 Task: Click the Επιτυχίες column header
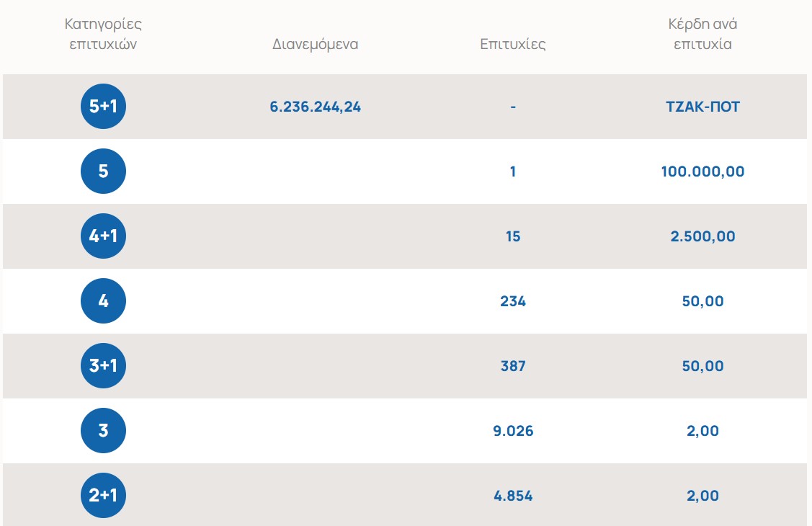click(513, 44)
